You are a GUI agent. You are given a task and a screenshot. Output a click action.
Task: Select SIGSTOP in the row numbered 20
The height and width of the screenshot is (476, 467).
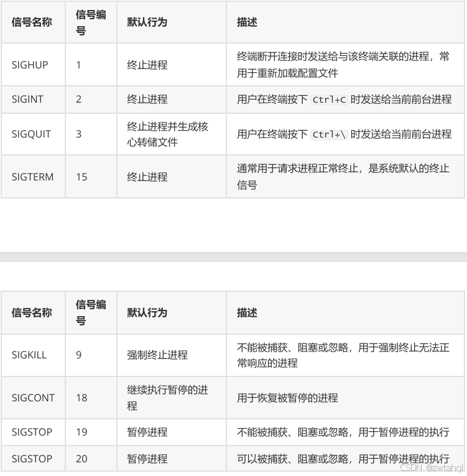[32, 459]
